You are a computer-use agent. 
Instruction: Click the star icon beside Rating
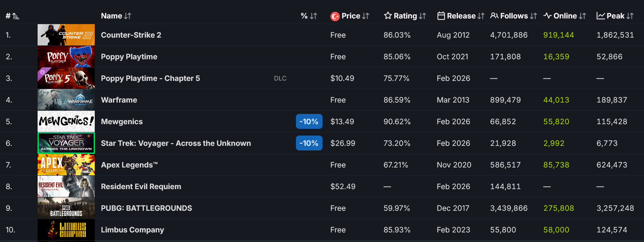pos(388,16)
